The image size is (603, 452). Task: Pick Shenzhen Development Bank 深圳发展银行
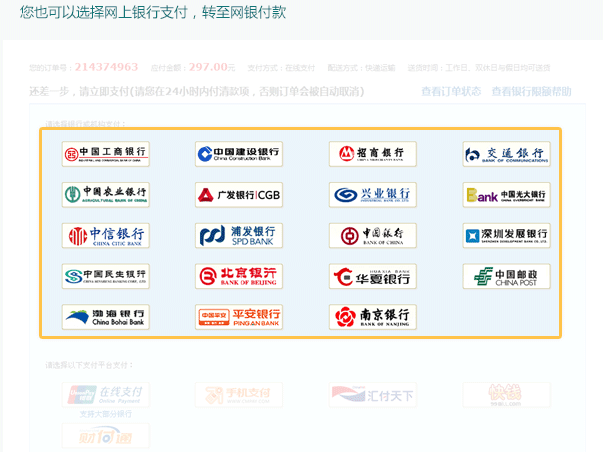tap(506, 235)
